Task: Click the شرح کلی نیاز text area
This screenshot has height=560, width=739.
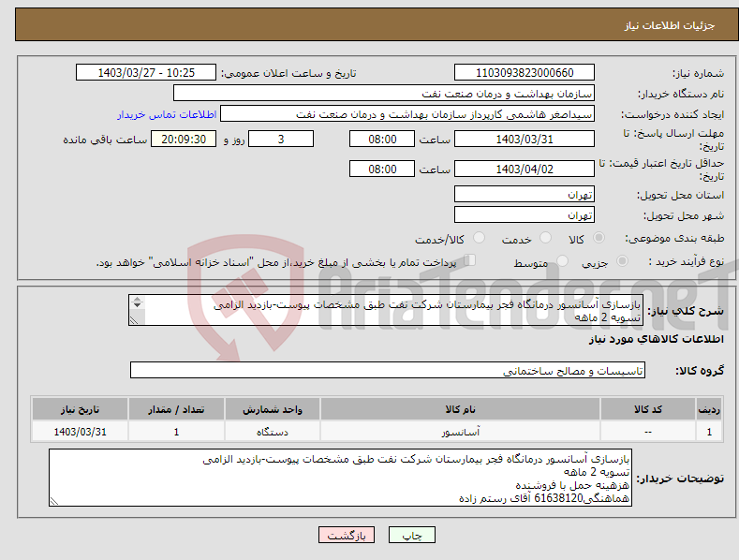Action: [x=386, y=310]
